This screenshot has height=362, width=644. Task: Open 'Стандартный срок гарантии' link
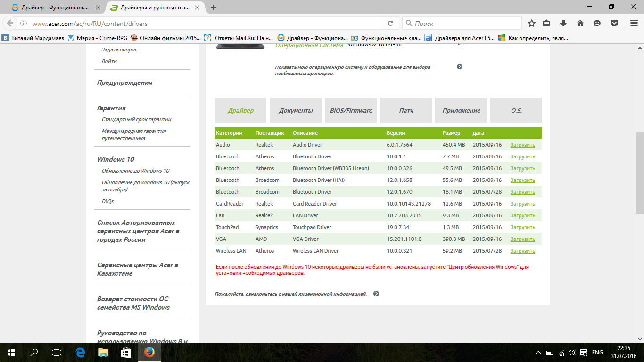point(137,119)
